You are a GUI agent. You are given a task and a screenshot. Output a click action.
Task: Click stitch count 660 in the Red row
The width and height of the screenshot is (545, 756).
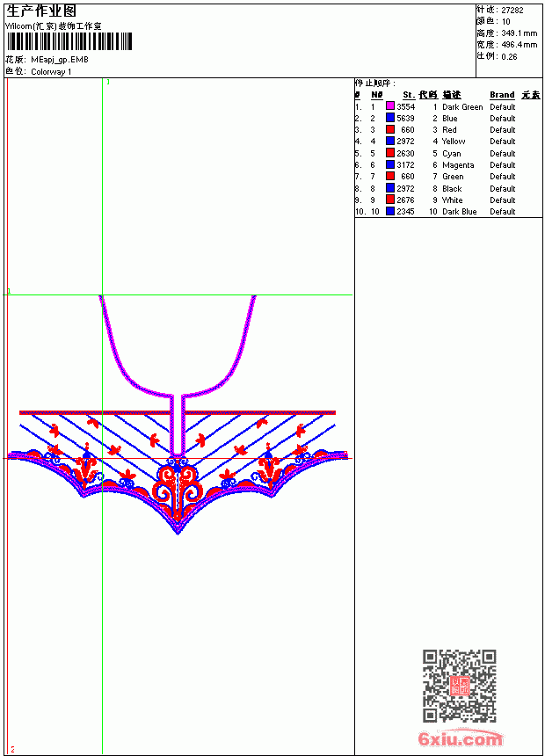click(408, 130)
